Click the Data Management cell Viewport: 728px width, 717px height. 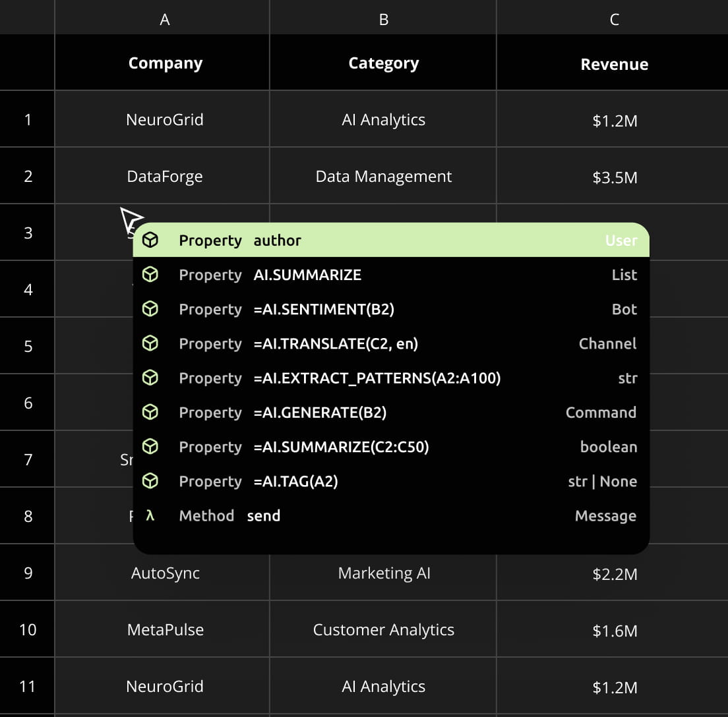pyautogui.click(x=383, y=175)
